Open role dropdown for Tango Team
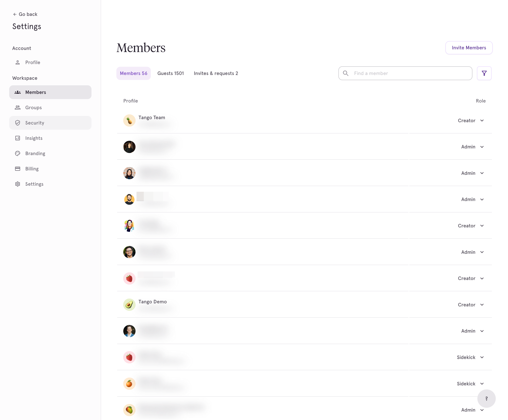508x420 pixels. [x=471, y=120]
